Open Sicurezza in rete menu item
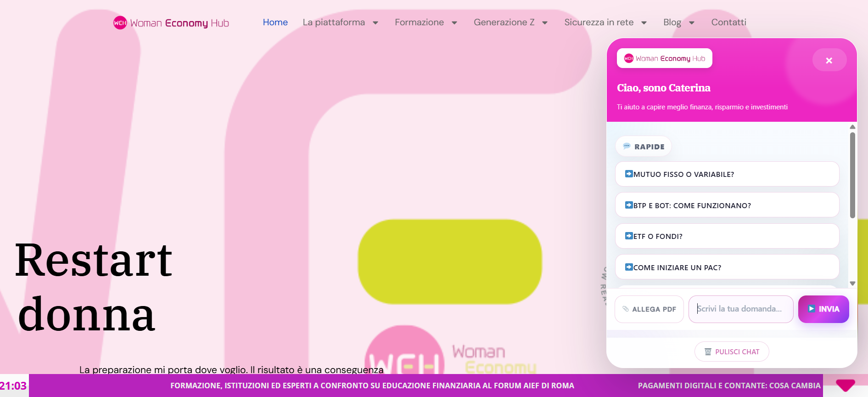 click(x=599, y=22)
